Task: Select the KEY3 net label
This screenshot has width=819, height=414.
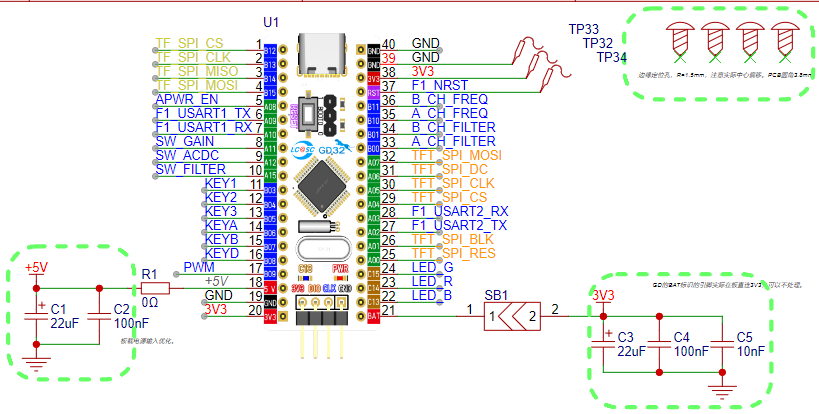Action: (x=221, y=211)
